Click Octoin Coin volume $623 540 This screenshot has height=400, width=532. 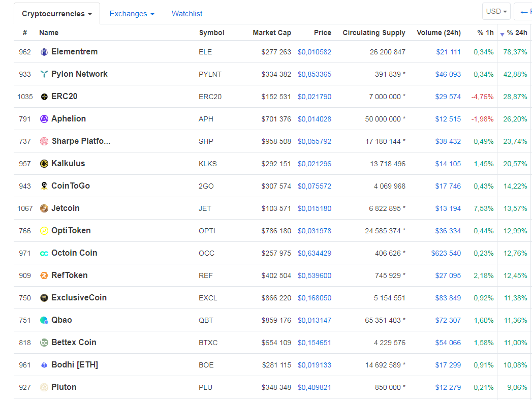[x=446, y=253]
